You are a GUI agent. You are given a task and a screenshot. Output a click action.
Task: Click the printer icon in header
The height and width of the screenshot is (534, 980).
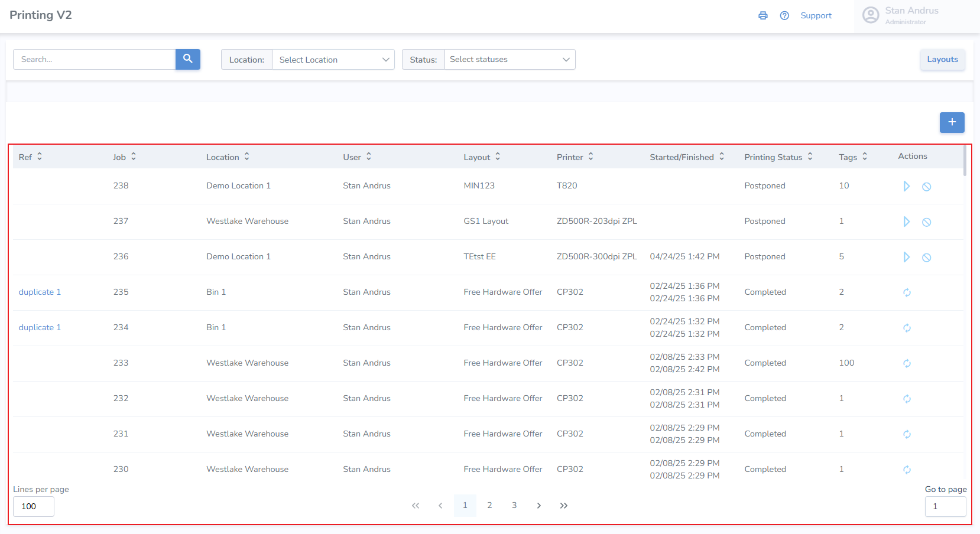tap(763, 16)
